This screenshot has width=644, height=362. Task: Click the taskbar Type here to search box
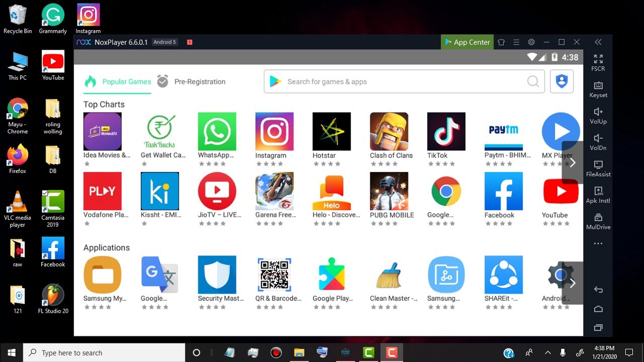105,352
